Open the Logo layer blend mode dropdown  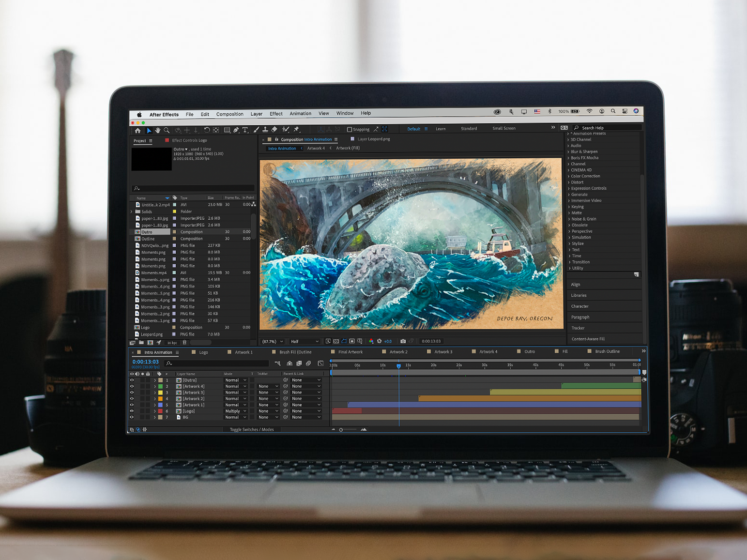(x=236, y=411)
